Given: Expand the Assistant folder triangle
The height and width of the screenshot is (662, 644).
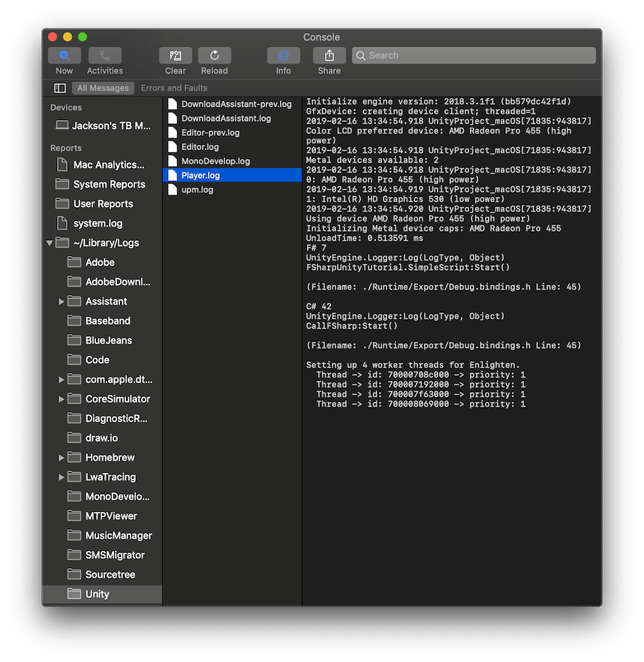Looking at the screenshot, I should 61,302.
